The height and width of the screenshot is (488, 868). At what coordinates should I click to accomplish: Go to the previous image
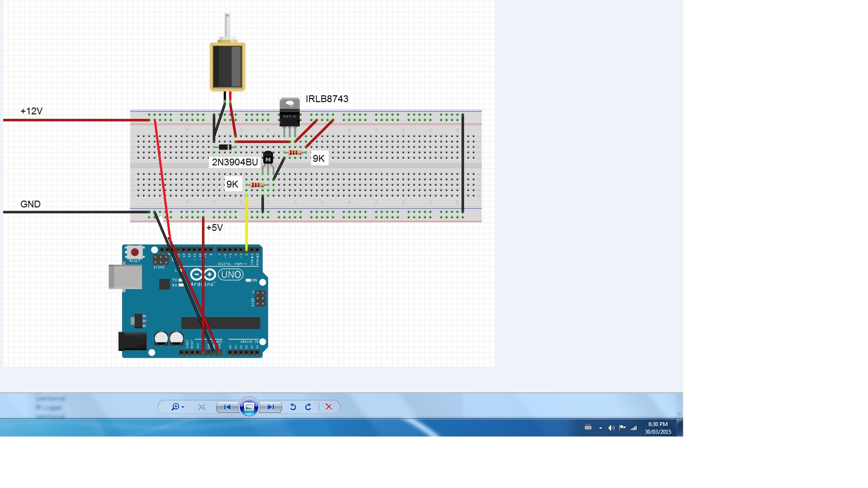[x=226, y=407]
